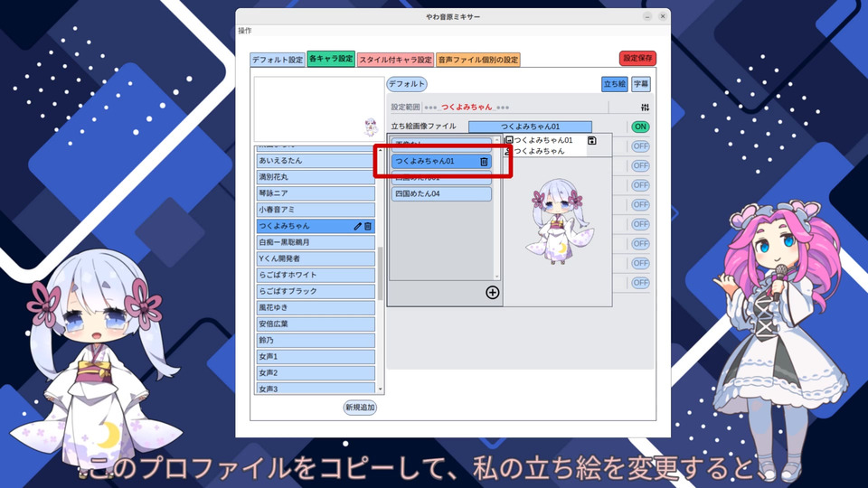Open the 操作 menu
The image size is (868, 488).
[x=245, y=31]
